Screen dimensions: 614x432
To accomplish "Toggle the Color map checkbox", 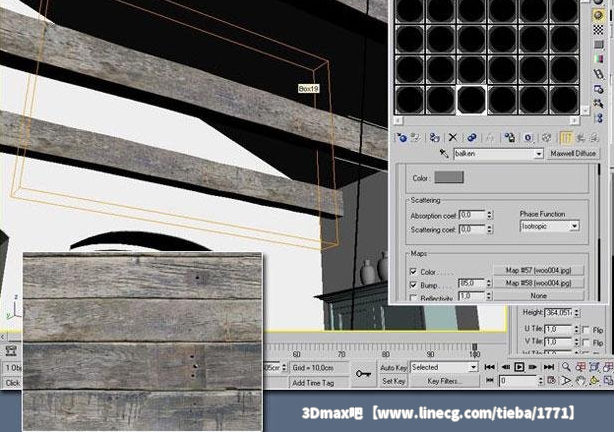I will click(x=412, y=271).
